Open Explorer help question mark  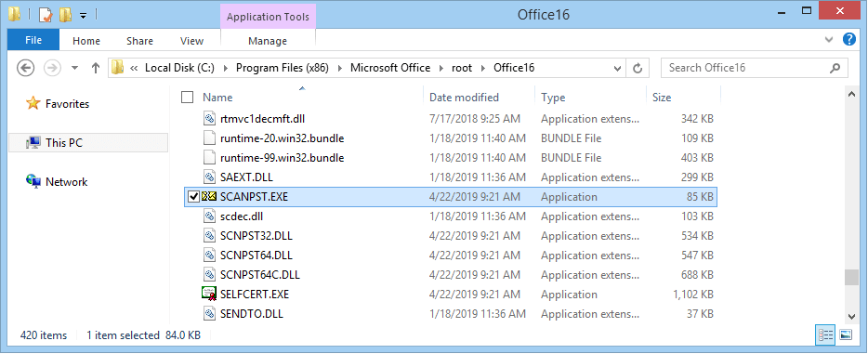click(x=849, y=39)
